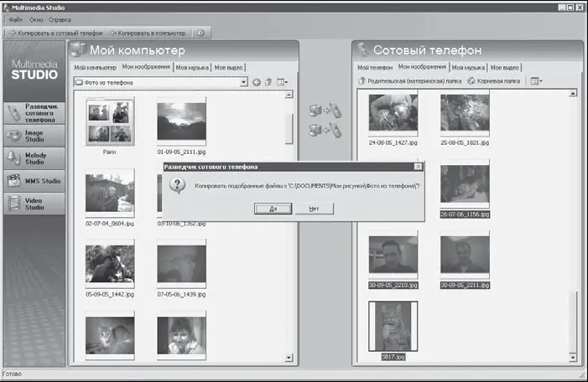The image size is (588, 382).
Task: Open the Справка menu
Action: pos(60,19)
